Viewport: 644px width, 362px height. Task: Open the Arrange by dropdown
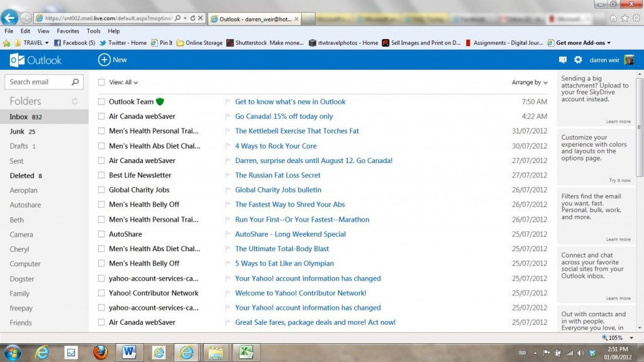(x=530, y=82)
